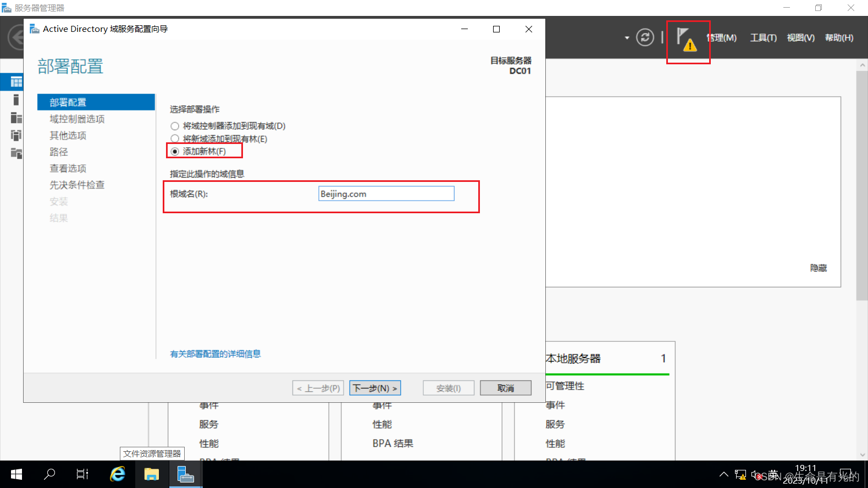Image resolution: width=868 pixels, height=488 pixels.
Task: Show hidden system tray icons
Action: (x=724, y=474)
